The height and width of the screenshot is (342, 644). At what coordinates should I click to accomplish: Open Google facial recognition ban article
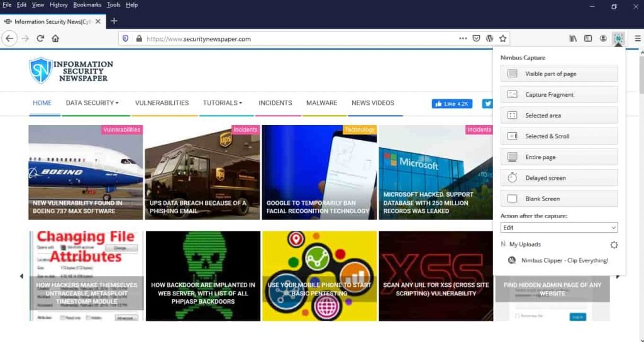coord(319,172)
